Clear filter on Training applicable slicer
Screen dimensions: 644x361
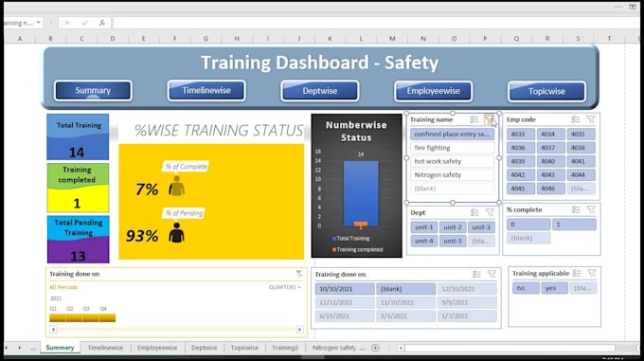(591, 273)
